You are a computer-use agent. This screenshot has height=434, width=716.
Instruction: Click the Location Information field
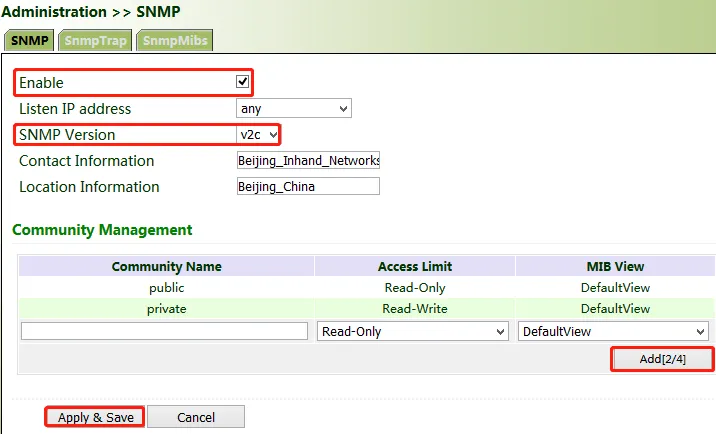tap(308, 186)
